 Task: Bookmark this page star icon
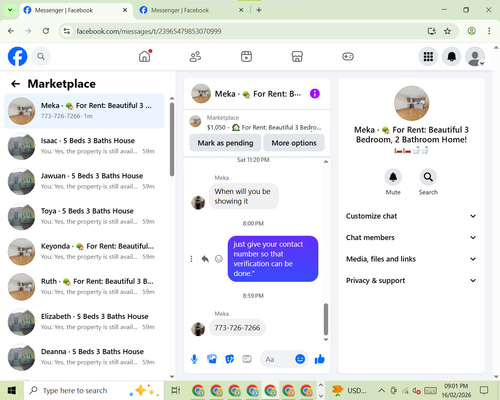click(447, 31)
